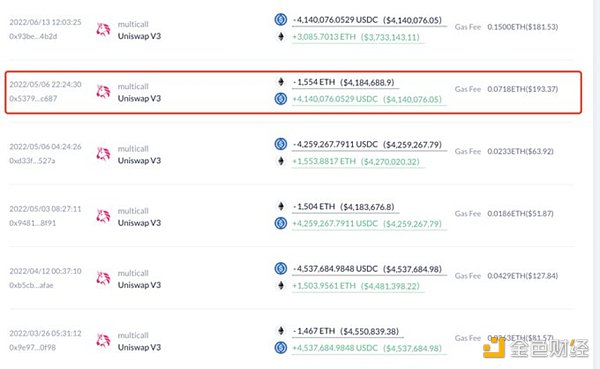600x369 pixels.
Task: Click the -1,467 ETH amount link
Action: [x=314, y=331]
